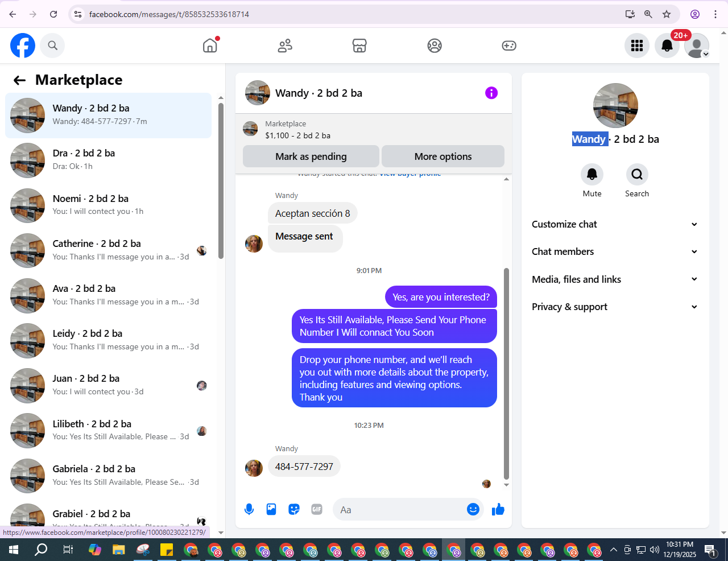728x561 pixels.
Task: Click Wandy's avatar beside phone number message
Action: (x=254, y=468)
